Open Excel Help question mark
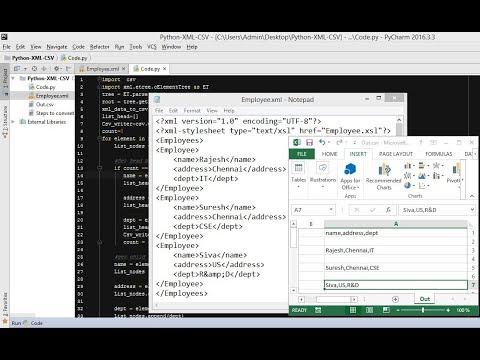Viewport: 480px width, 360px height. point(421,143)
